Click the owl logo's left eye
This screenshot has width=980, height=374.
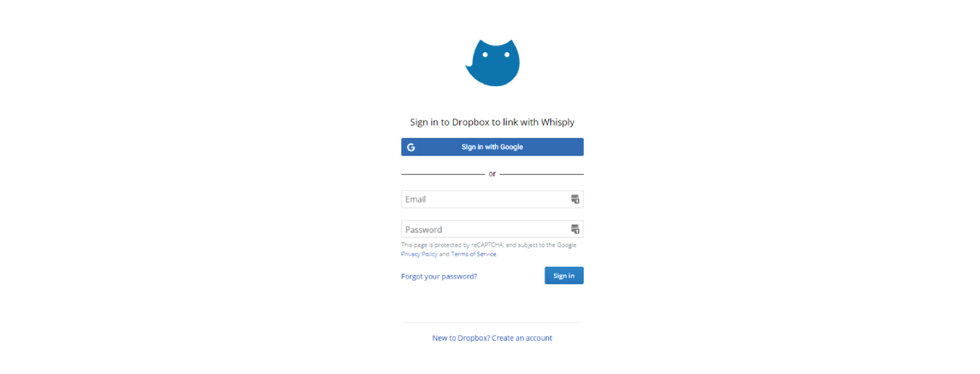[485, 54]
